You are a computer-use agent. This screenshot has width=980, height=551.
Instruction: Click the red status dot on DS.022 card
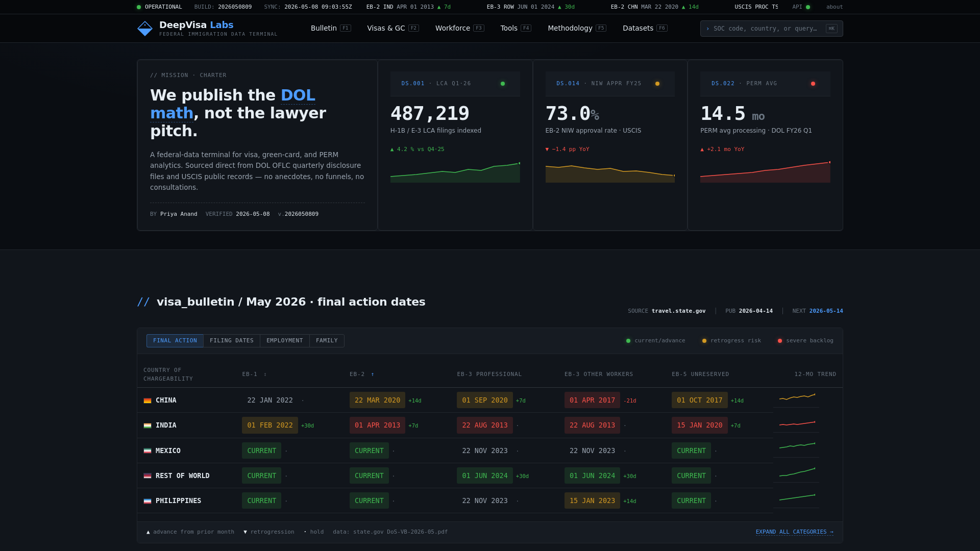pyautogui.click(x=813, y=84)
